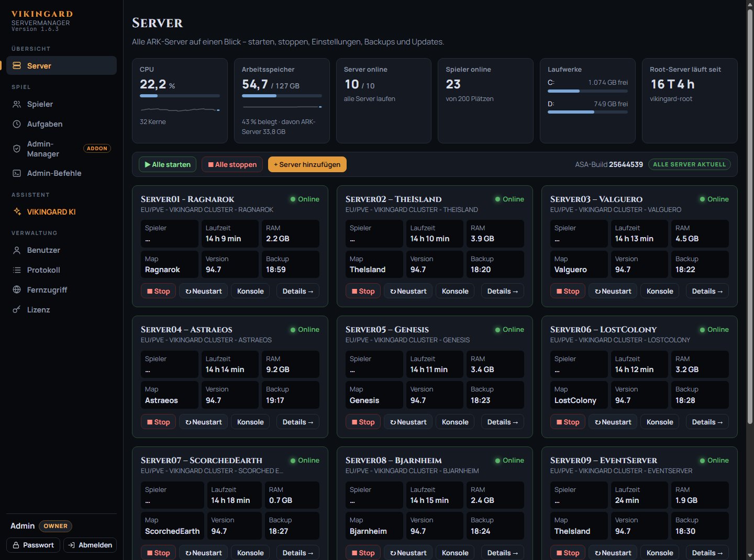Image resolution: width=754 pixels, height=560 pixels.
Task: Open Konsole for Server03 Valguero
Action: [660, 291]
